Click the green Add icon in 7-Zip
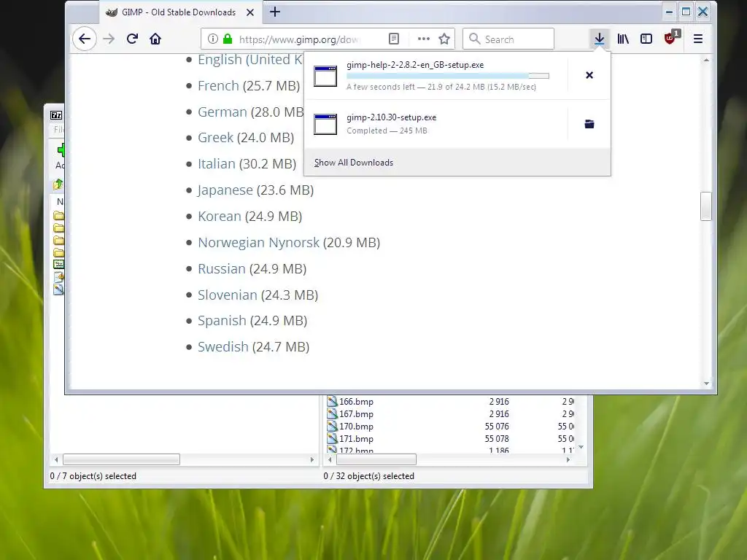Screen dimensions: 747x560 point(61,150)
